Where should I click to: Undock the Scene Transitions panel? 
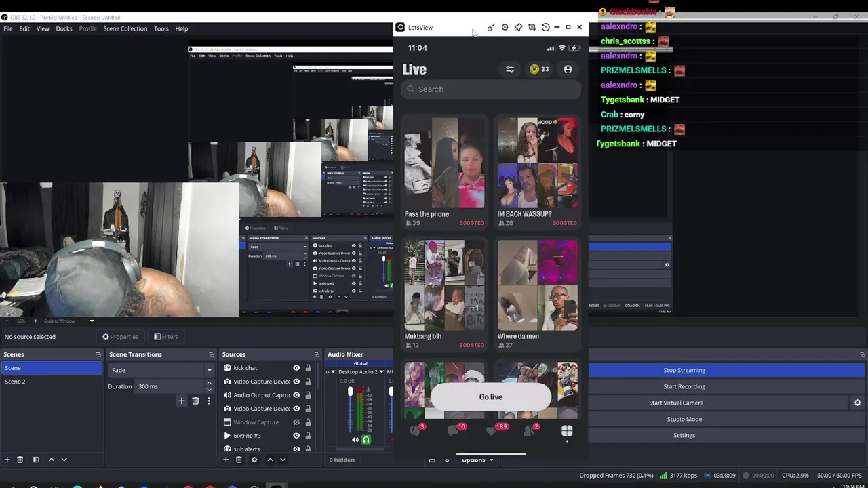point(213,354)
